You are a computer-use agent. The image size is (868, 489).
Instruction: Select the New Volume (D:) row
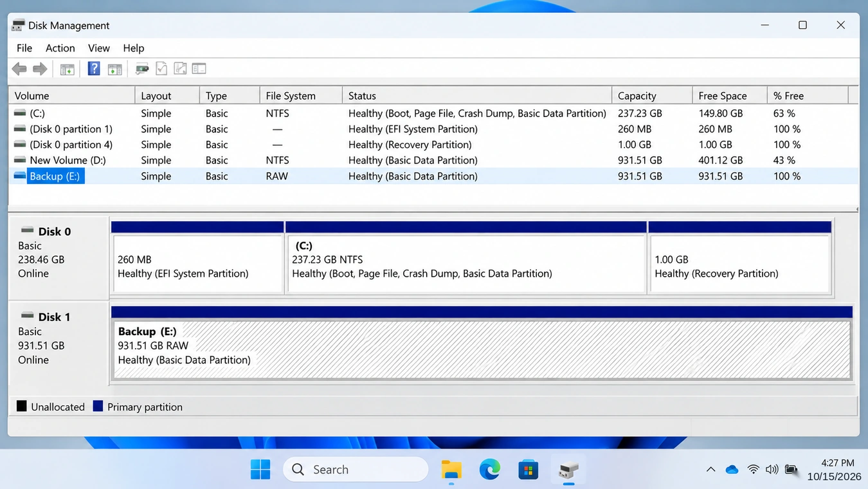coord(433,160)
